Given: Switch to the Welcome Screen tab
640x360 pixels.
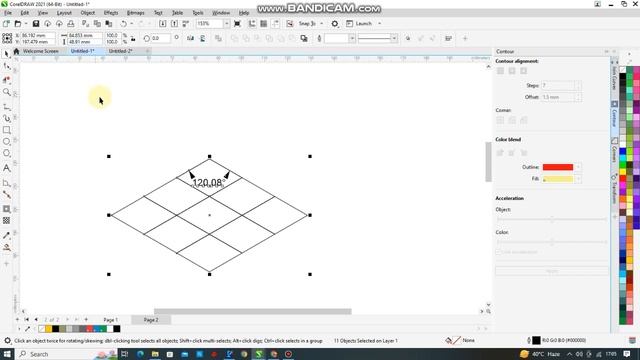Looking at the screenshot, I should (x=40, y=51).
